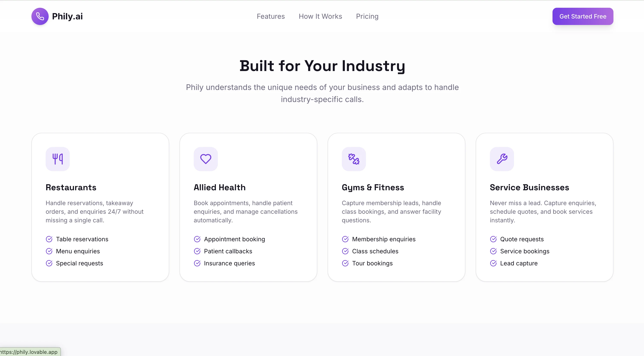This screenshot has width=644, height=356.
Task: Select the Restaurants card heading
Action: click(71, 187)
